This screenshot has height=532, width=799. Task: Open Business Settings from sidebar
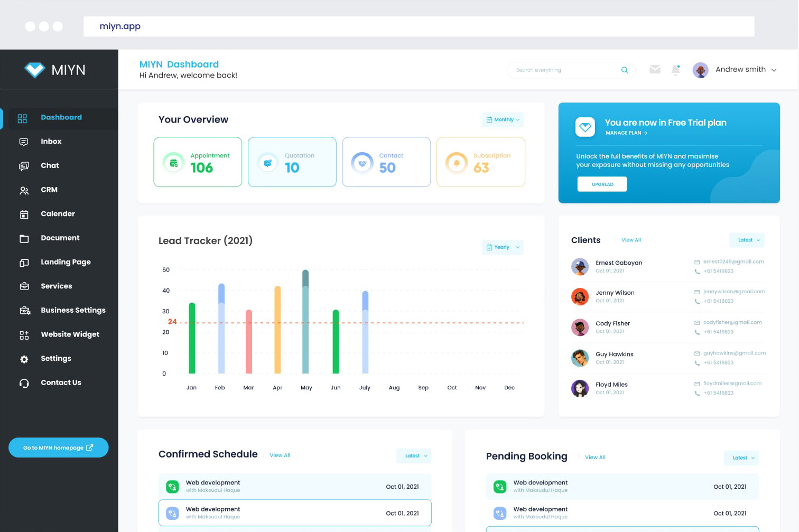tap(73, 310)
